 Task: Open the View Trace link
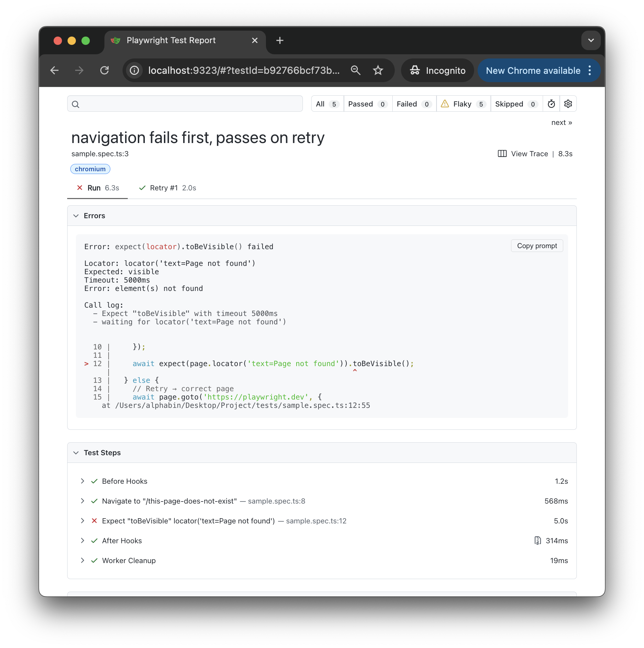coord(529,154)
